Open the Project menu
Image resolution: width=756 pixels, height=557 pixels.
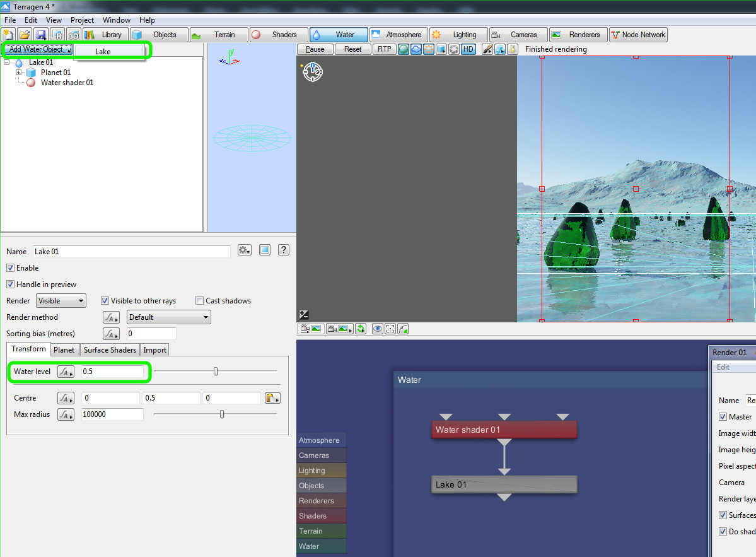click(82, 20)
